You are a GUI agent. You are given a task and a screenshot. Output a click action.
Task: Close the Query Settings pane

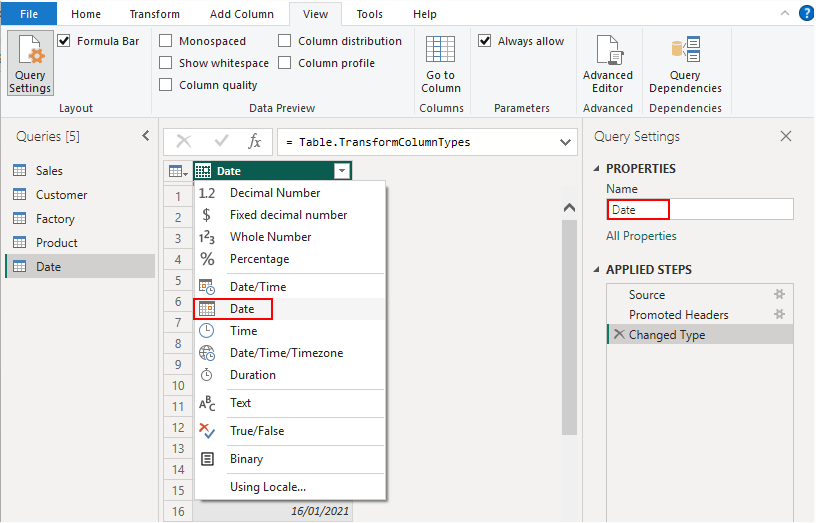(786, 136)
